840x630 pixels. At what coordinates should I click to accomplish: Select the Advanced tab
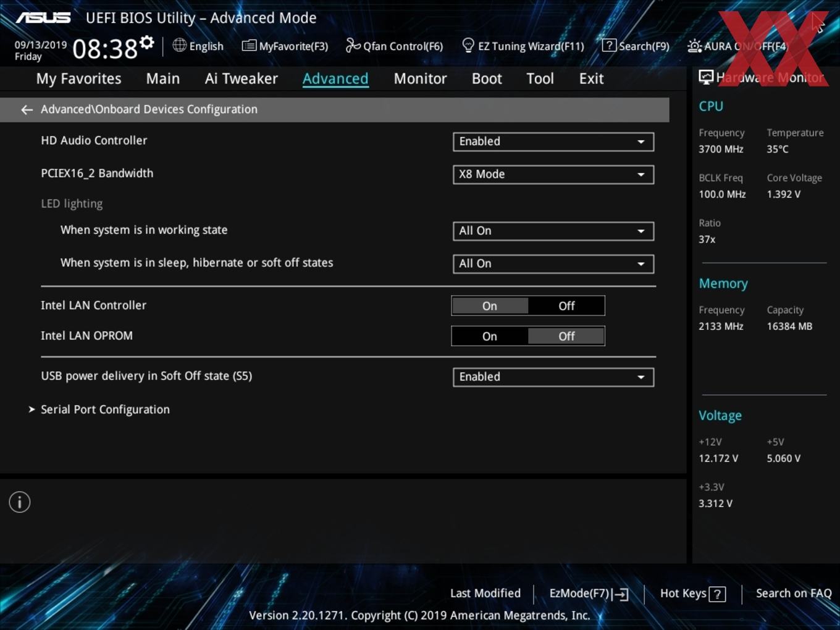[x=335, y=78]
